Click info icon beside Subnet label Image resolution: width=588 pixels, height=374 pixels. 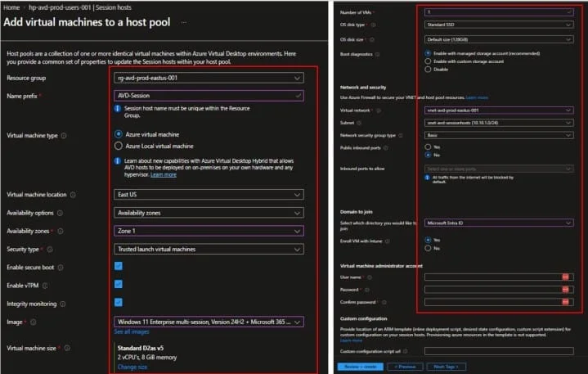[359, 123]
